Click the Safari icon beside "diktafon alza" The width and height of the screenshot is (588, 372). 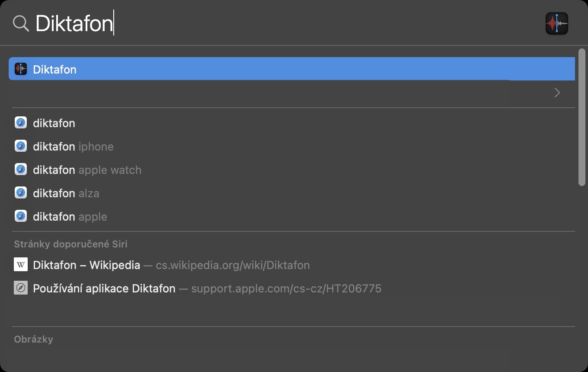21,193
